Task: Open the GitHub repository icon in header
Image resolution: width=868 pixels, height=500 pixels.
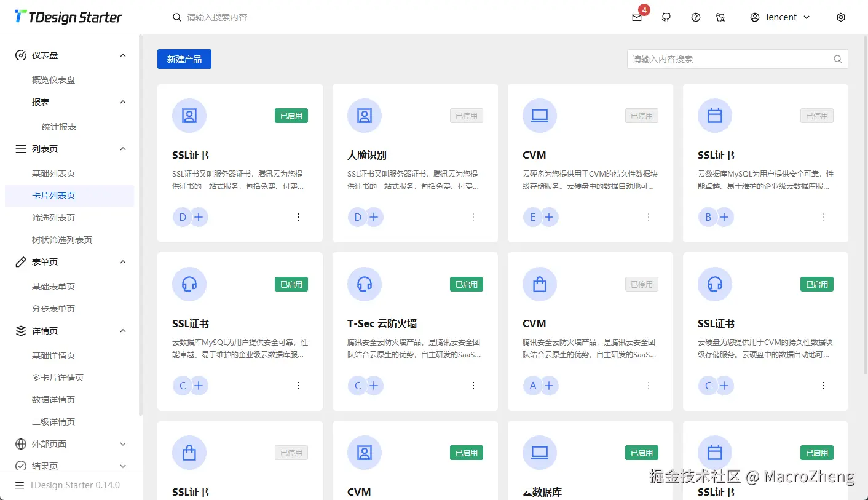Action: 666,17
